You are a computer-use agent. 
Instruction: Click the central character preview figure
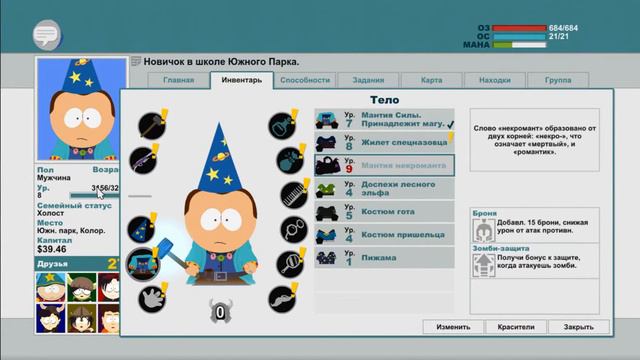pos(220,204)
